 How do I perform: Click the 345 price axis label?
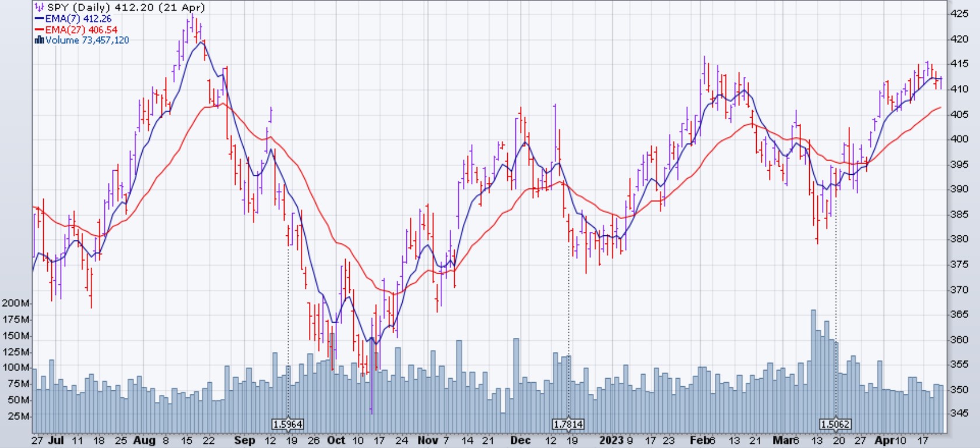tap(959, 413)
